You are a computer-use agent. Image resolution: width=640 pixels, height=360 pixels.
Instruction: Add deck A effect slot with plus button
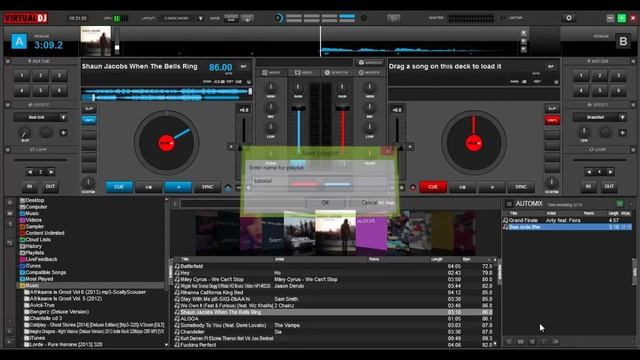coord(63,133)
